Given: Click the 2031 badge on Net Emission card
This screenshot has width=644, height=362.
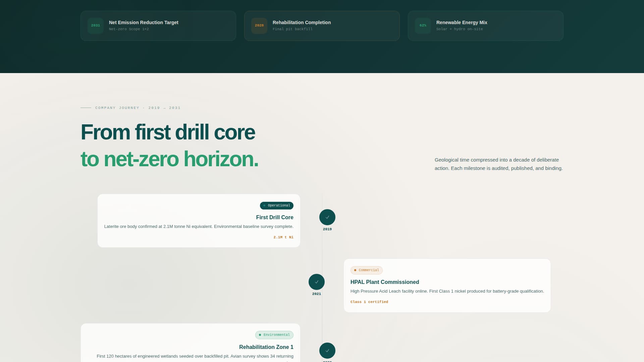Looking at the screenshot, I should pyautogui.click(x=96, y=26).
